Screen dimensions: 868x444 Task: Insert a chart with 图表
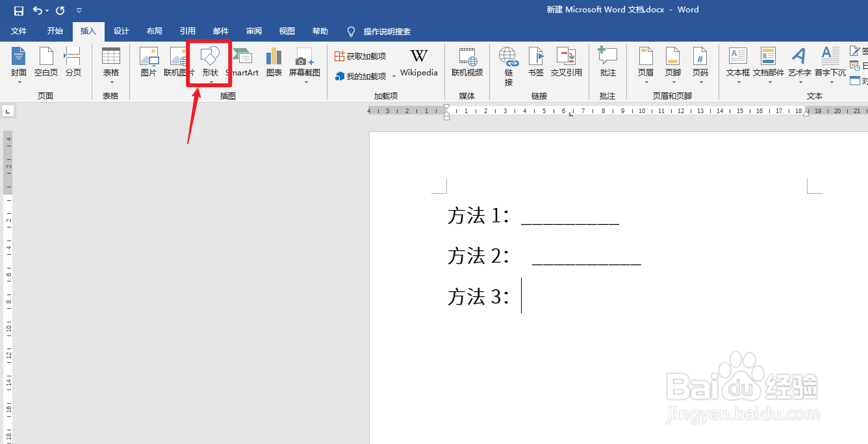pos(274,63)
